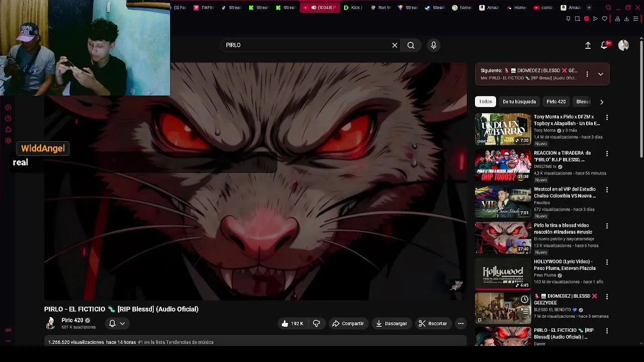Open Opera GX player sidebar icon
The width and height of the screenshot is (644, 362).
8,108
